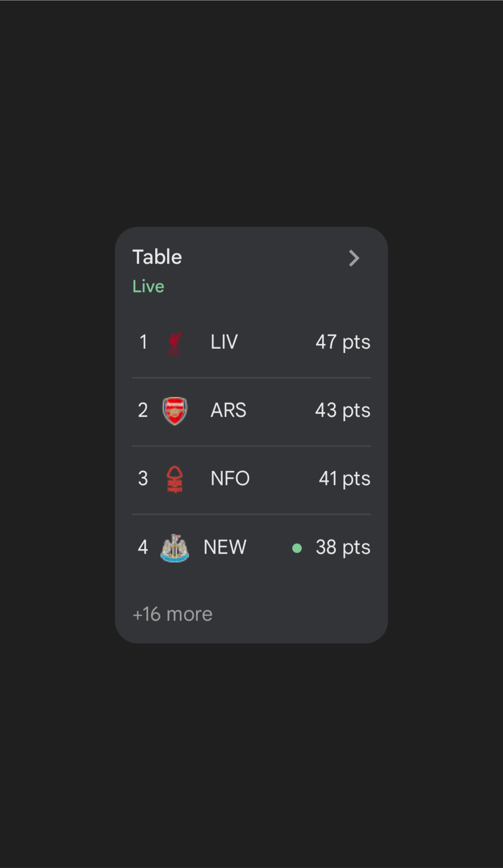Viewport: 503px width, 868px height.
Task: Click rank number 4 in the table
Action: pos(143,547)
